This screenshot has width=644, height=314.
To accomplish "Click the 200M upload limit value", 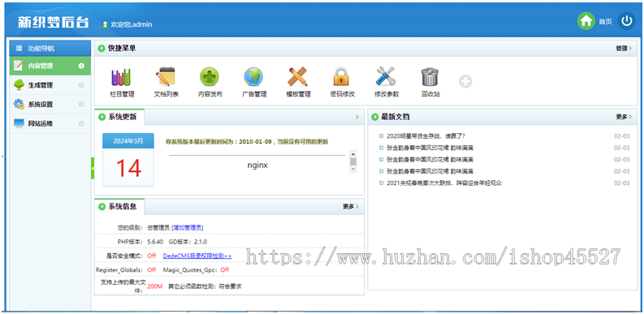I will pyautogui.click(x=155, y=286).
